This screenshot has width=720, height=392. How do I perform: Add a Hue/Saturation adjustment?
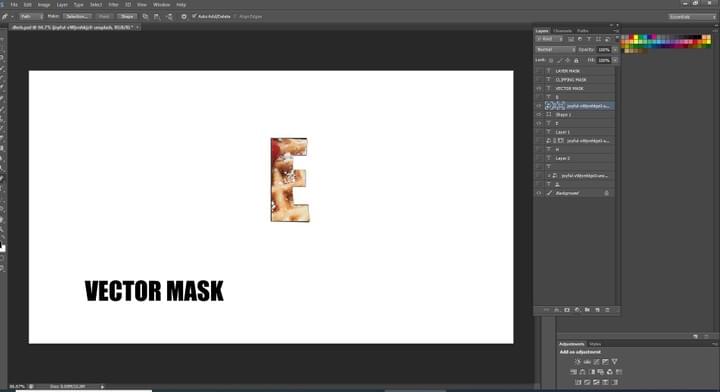(x=573, y=372)
